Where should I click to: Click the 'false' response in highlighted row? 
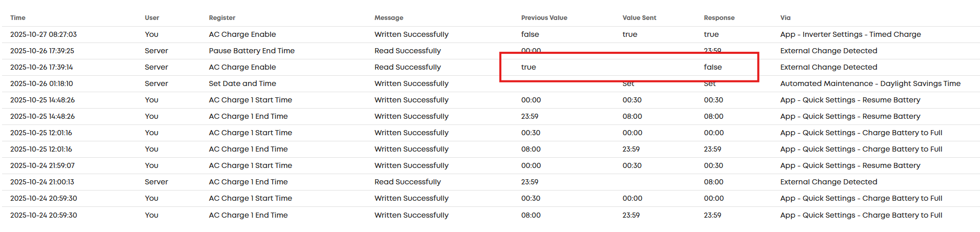(x=713, y=67)
